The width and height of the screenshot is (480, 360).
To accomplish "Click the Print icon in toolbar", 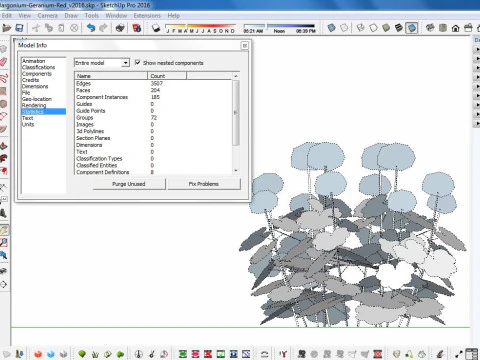I will [x=120, y=28].
